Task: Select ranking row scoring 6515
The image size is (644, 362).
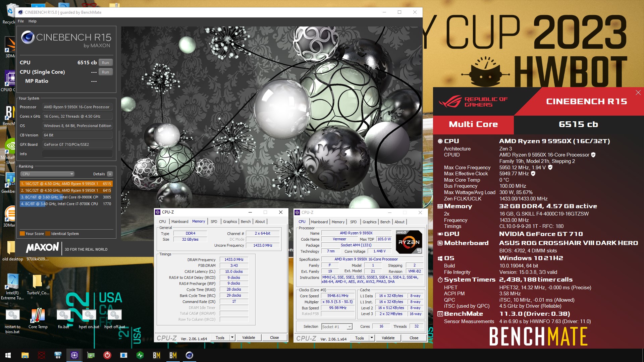Action: (x=66, y=184)
